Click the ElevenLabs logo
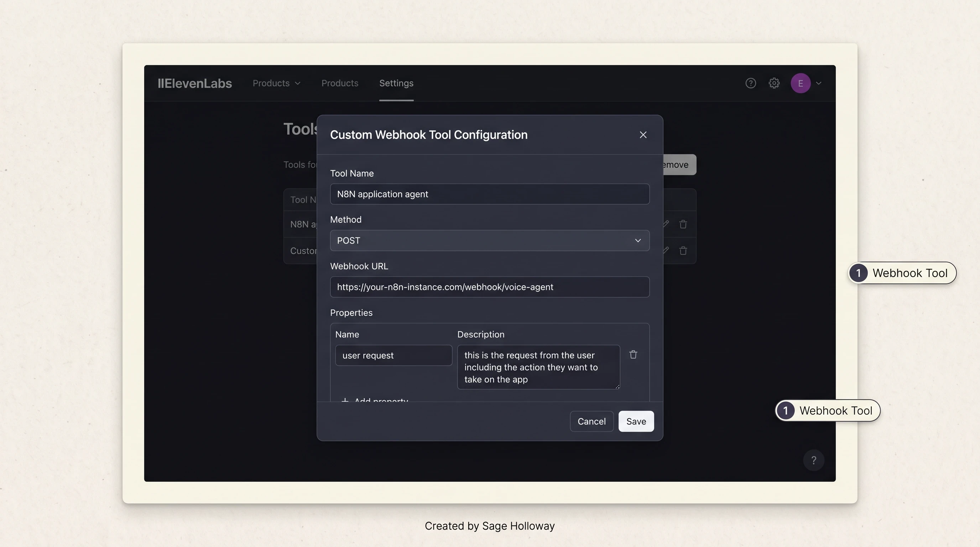 (x=195, y=83)
